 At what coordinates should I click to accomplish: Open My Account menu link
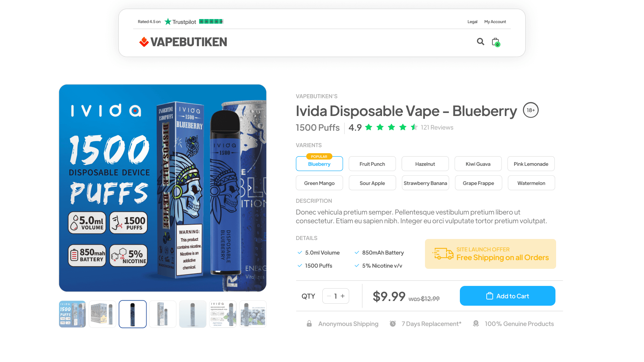[495, 22]
